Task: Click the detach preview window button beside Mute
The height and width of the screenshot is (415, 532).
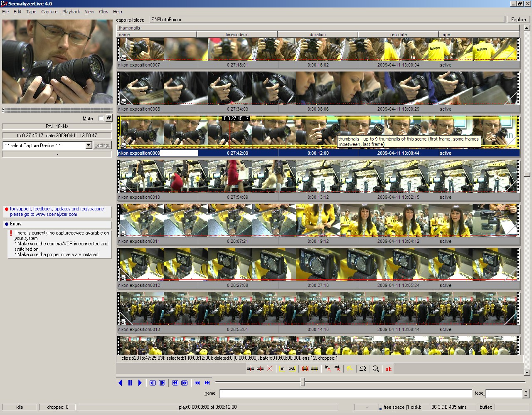Action: tap(108, 118)
